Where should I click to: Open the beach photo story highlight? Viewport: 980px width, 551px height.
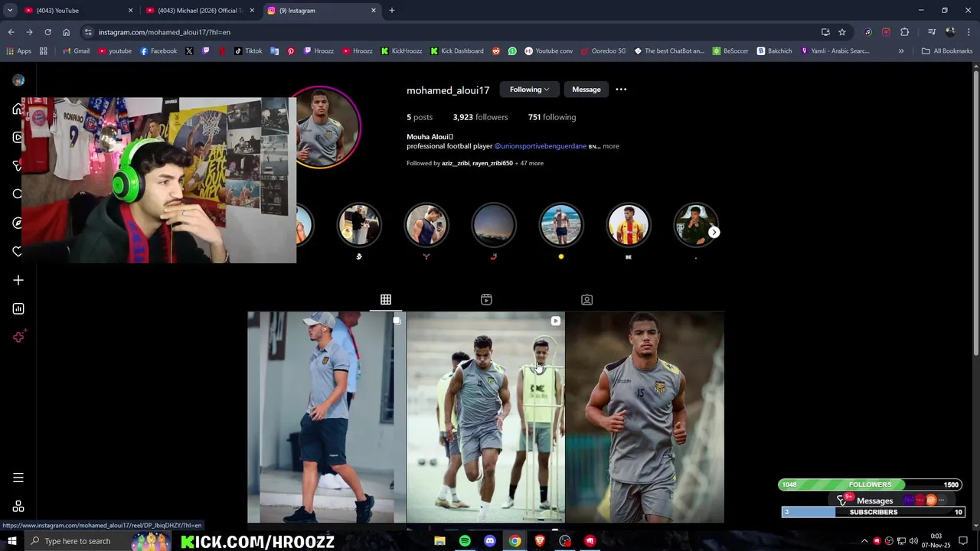tap(561, 225)
